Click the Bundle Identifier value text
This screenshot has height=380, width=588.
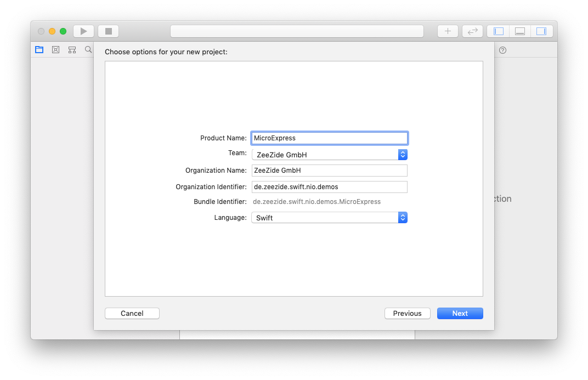[x=316, y=202]
